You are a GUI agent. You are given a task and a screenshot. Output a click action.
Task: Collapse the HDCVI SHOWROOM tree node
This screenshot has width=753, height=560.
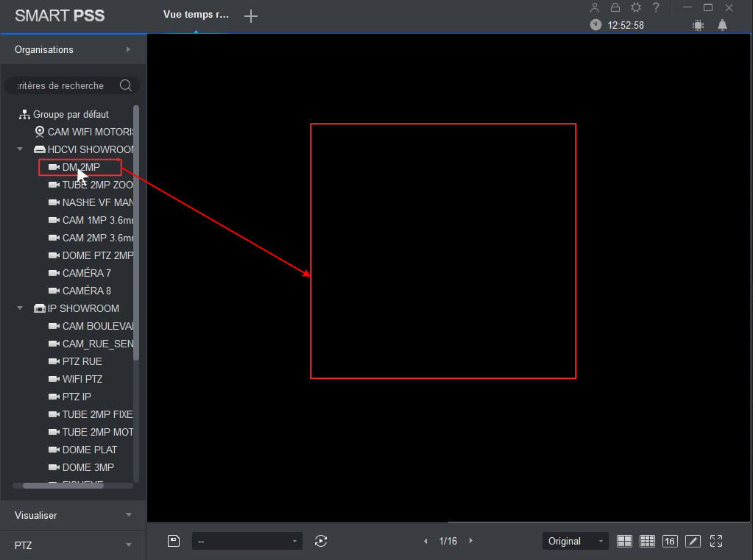tap(21, 149)
